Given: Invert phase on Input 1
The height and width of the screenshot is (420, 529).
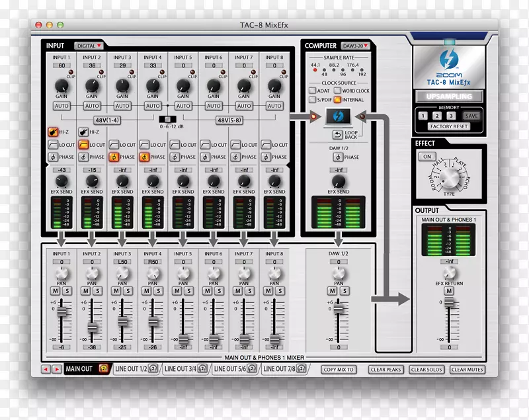Looking at the screenshot, I should point(53,157).
